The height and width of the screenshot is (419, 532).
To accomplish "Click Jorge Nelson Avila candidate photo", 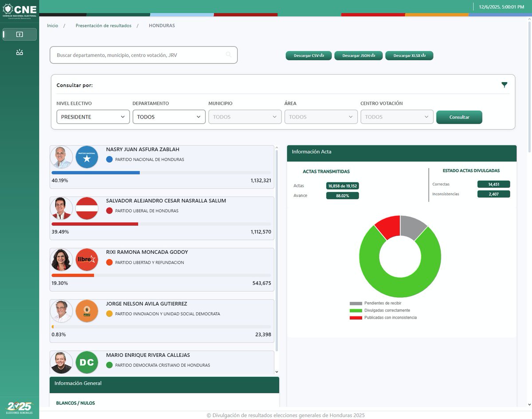I will click(x=62, y=311).
